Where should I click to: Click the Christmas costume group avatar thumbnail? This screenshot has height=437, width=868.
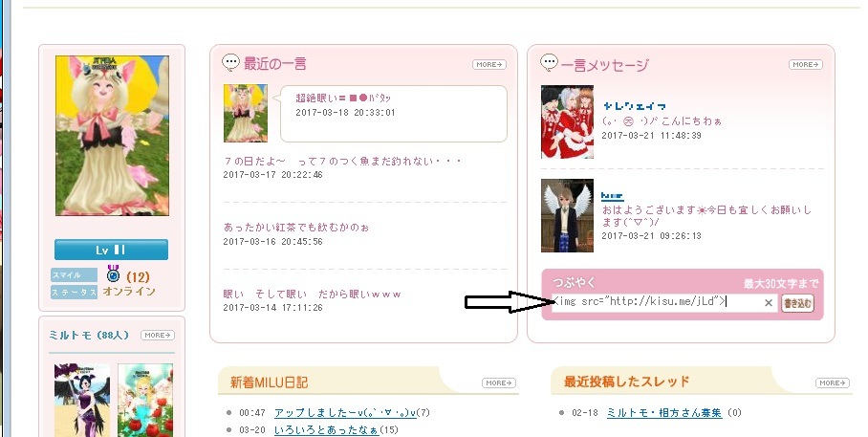tap(567, 121)
